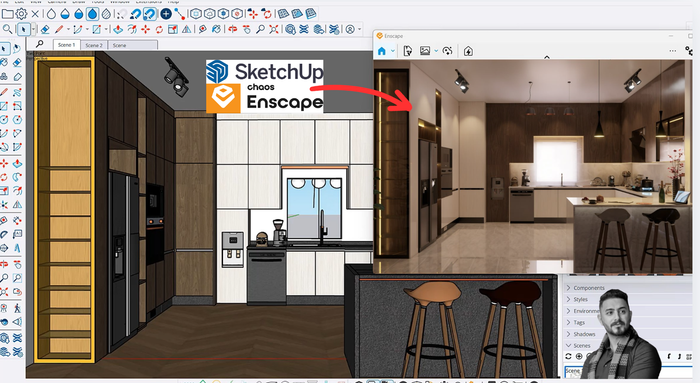Click the add scene plus icon in Scenes panel
This screenshot has width=700, height=383.
[x=579, y=356]
